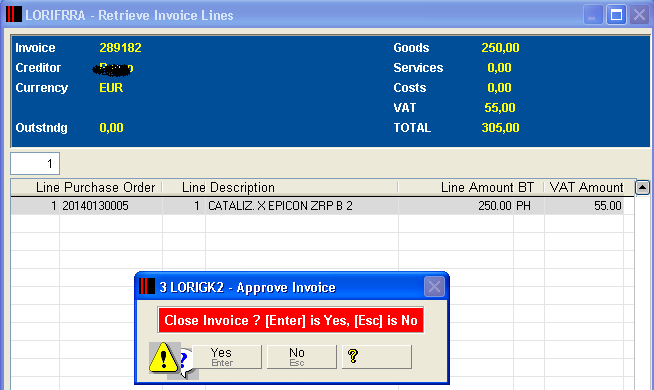The width and height of the screenshot is (654, 390).
Task: Confirm closing invoice with Yes button
Action: [226, 357]
